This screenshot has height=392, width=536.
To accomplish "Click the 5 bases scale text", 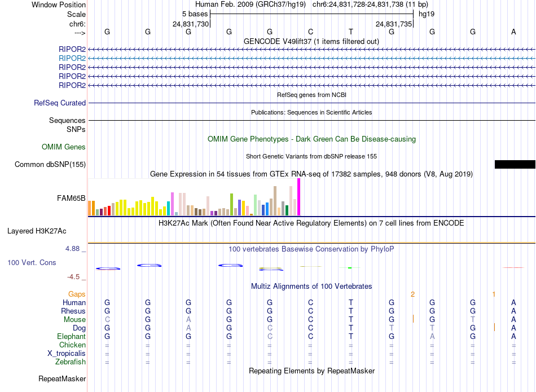I will tap(195, 14).
